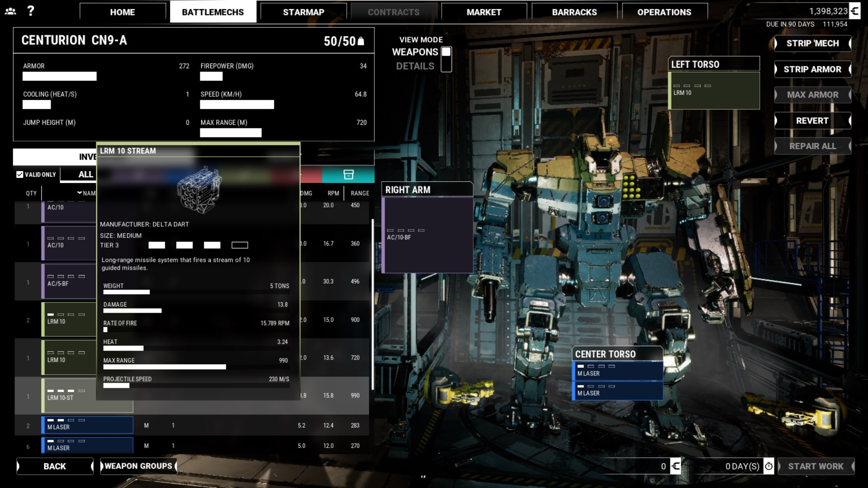Click the tonnage lock icon
The height and width of the screenshot is (488, 868).
(361, 42)
